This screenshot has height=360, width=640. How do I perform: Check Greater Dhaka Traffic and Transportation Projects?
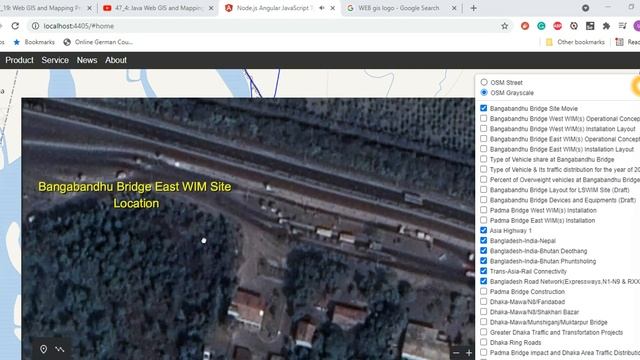[484, 332]
